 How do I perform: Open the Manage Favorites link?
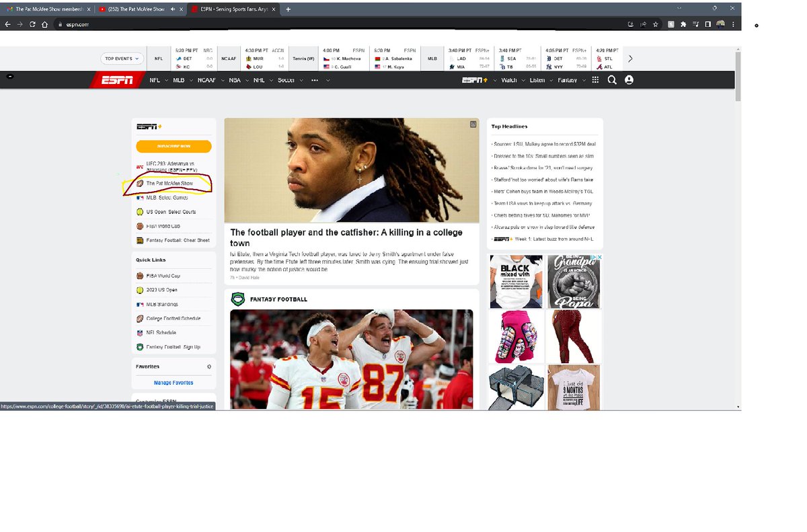tap(174, 383)
